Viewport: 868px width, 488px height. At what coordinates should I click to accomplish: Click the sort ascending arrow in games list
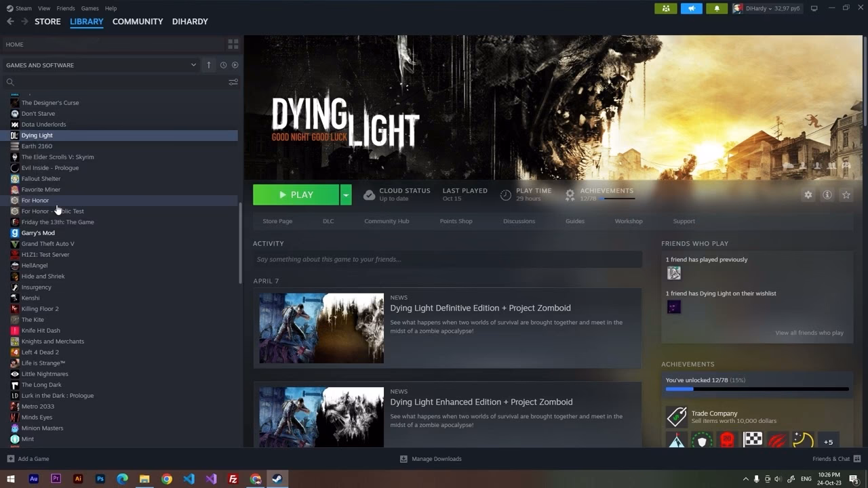click(209, 65)
